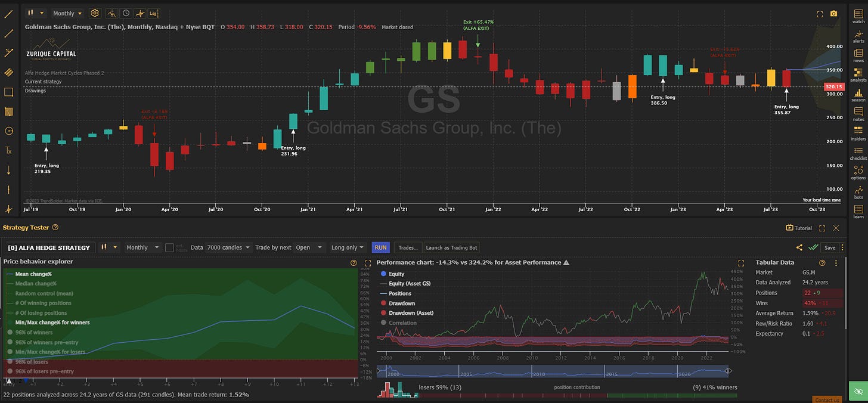Select the ray arrow drawing tool
The width and height of the screenshot is (868, 403).
point(8,53)
